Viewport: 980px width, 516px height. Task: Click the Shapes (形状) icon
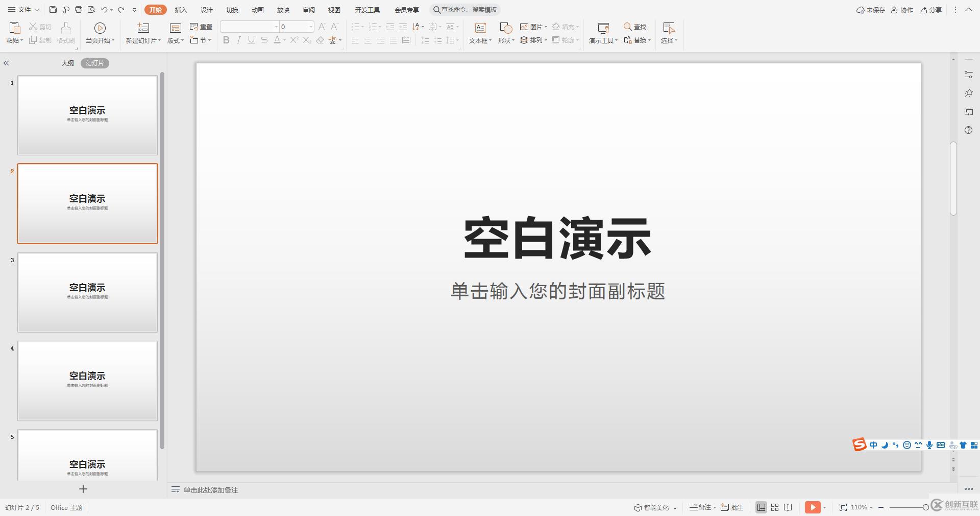click(x=506, y=28)
